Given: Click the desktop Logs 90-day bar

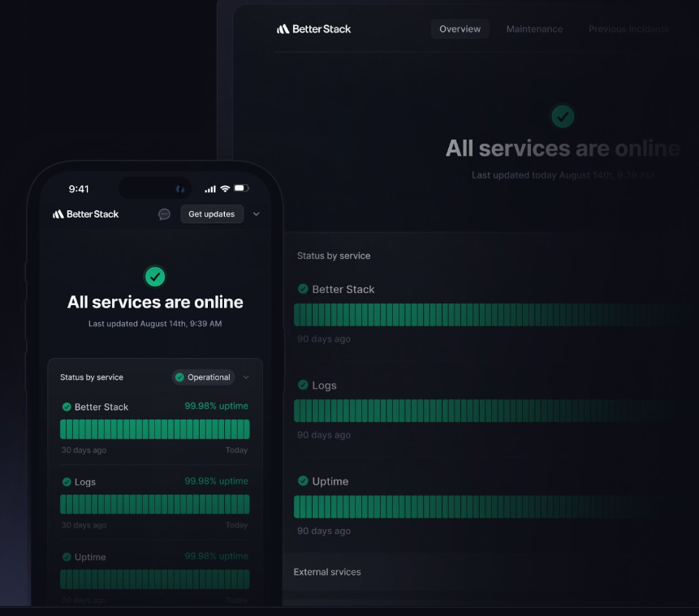Looking at the screenshot, I should (486, 411).
